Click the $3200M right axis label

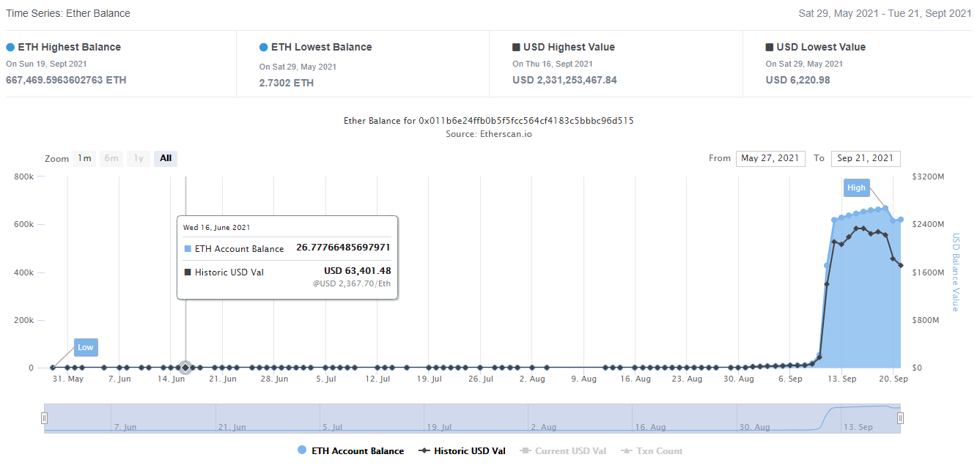929,177
